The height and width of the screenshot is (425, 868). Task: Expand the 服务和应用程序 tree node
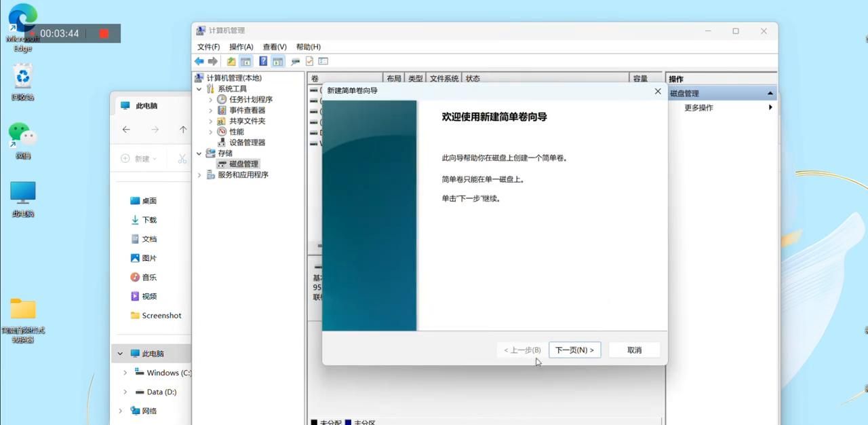pyautogui.click(x=199, y=174)
